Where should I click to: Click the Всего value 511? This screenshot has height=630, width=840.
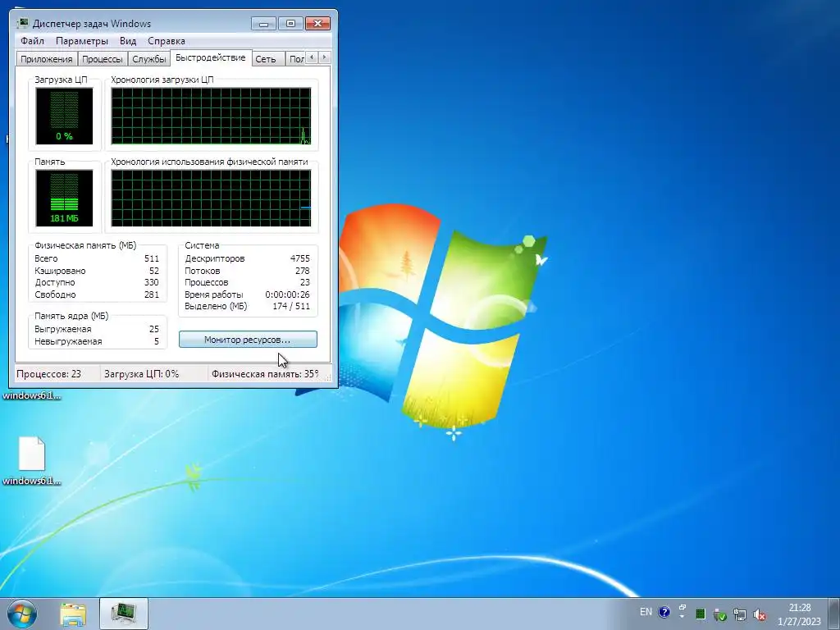tap(152, 258)
